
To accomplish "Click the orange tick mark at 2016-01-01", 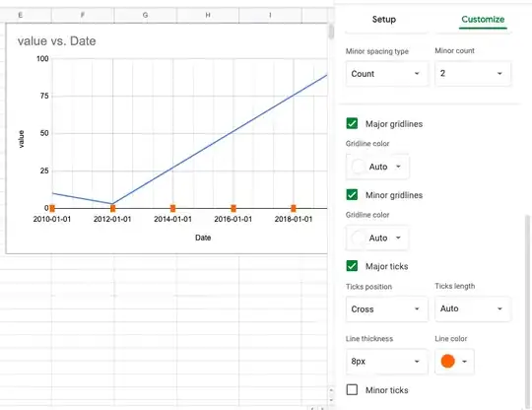I will (233, 208).
